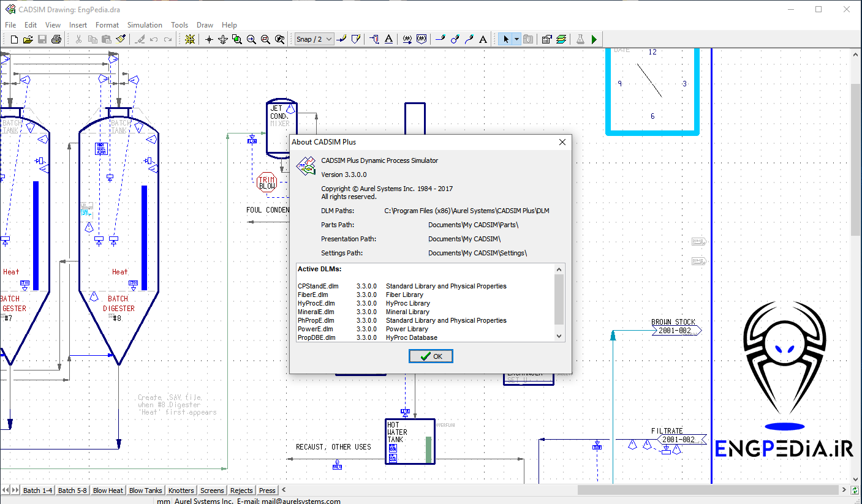Screen dimensions: 862x504
Task: Open the Simulation menu
Action: tap(145, 25)
